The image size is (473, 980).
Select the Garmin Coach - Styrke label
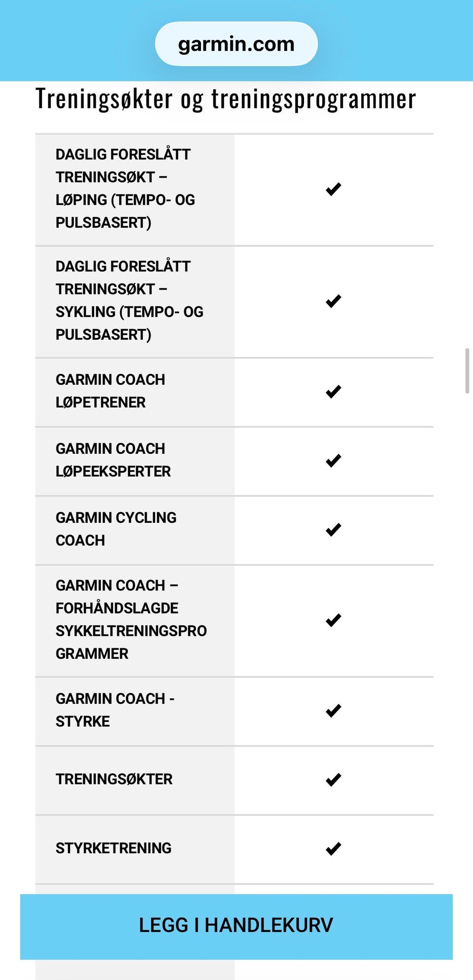click(115, 710)
